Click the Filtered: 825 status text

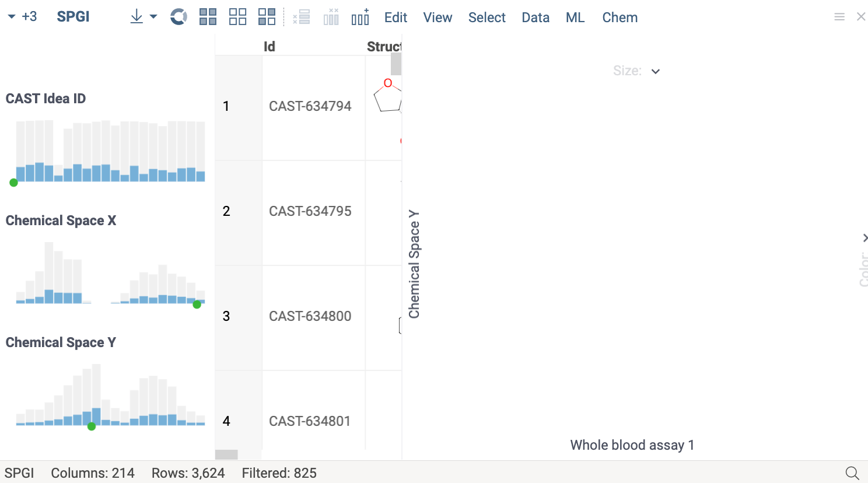279,473
